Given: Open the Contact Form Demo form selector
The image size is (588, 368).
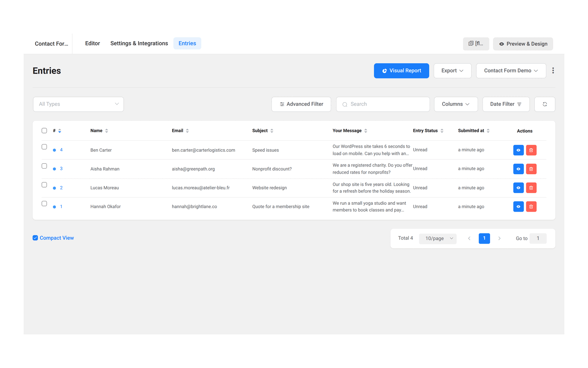Looking at the screenshot, I should click(x=511, y=71).
